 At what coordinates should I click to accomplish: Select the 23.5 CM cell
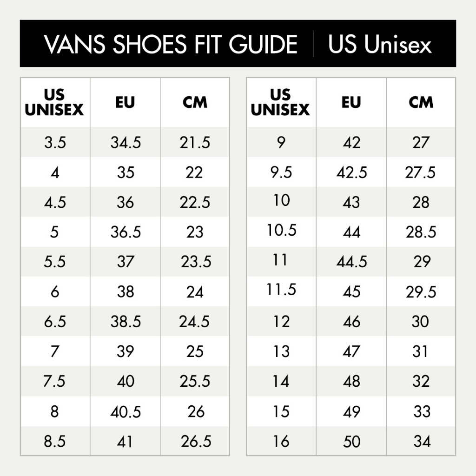[x=196, y=262]
